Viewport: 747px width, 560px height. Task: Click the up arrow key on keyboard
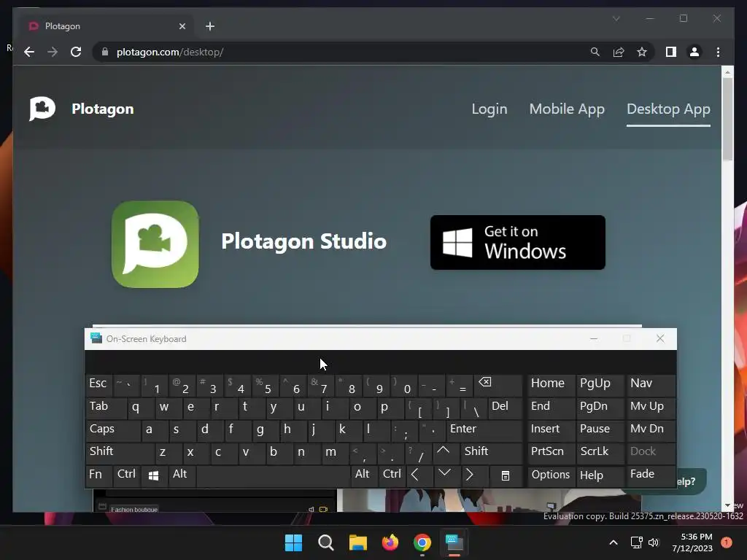point(446,452)
